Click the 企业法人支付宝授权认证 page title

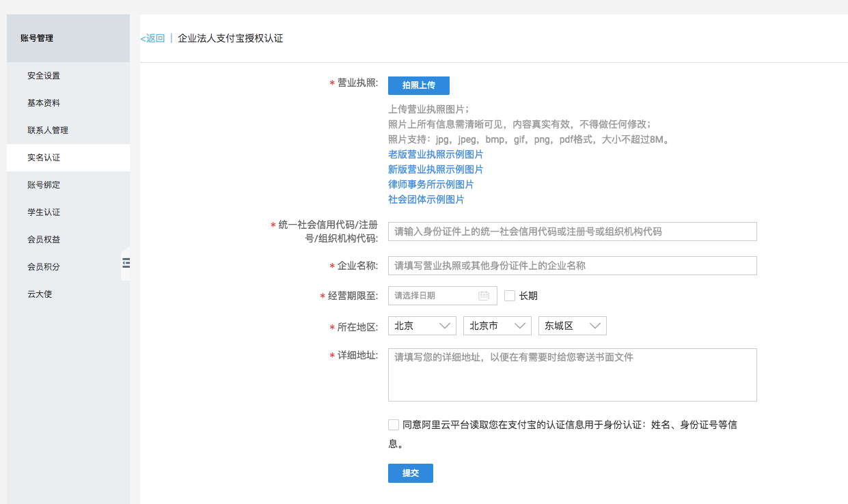pos(230,38)
